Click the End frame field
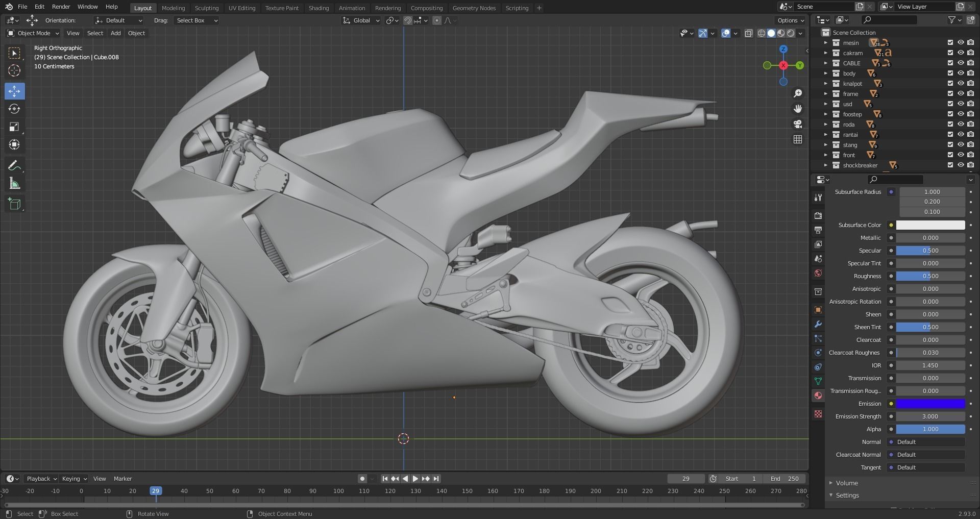The width and height of the screenshot is (980, 519). [x=785, y=479]
